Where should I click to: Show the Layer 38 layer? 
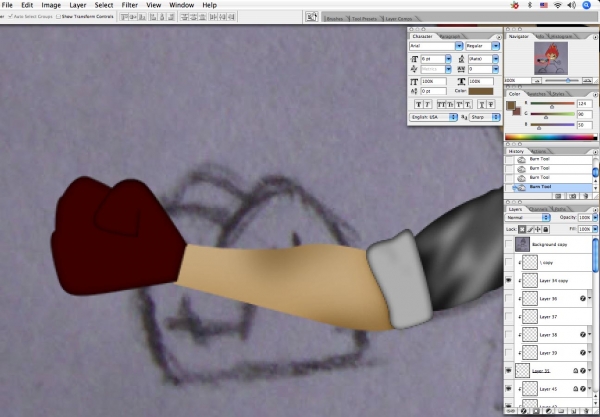pos(509,334)
